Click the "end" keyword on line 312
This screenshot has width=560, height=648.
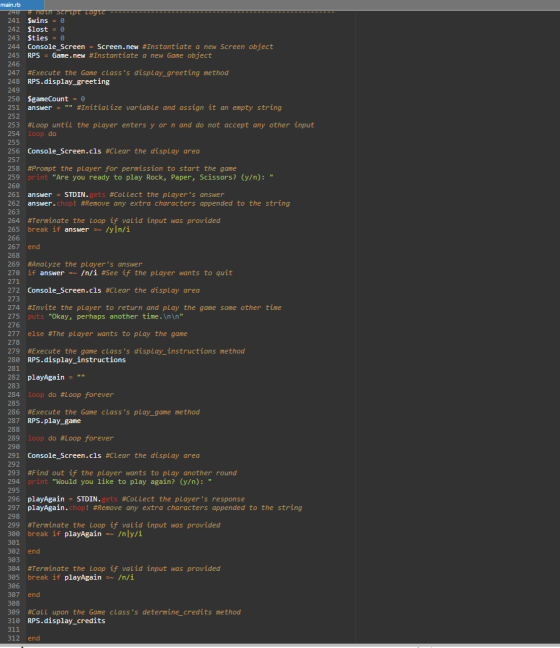tap(34, 638)
